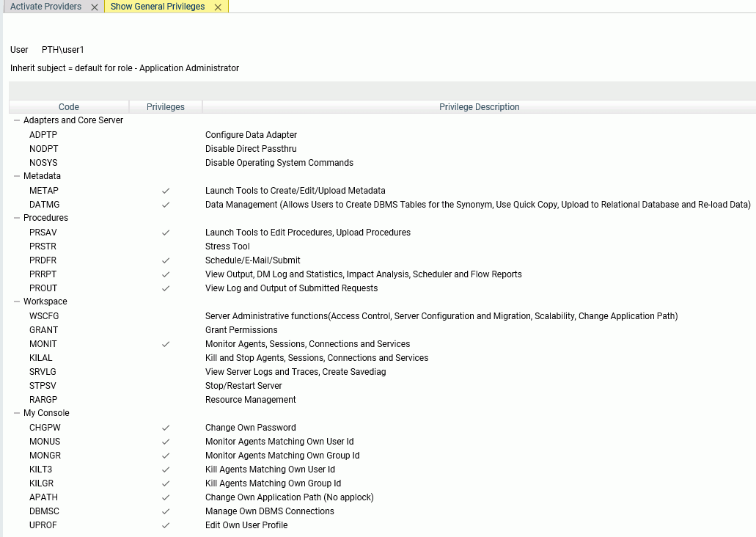
Task: Click the MONUS privilege checkmark
Action: (166, 442)
